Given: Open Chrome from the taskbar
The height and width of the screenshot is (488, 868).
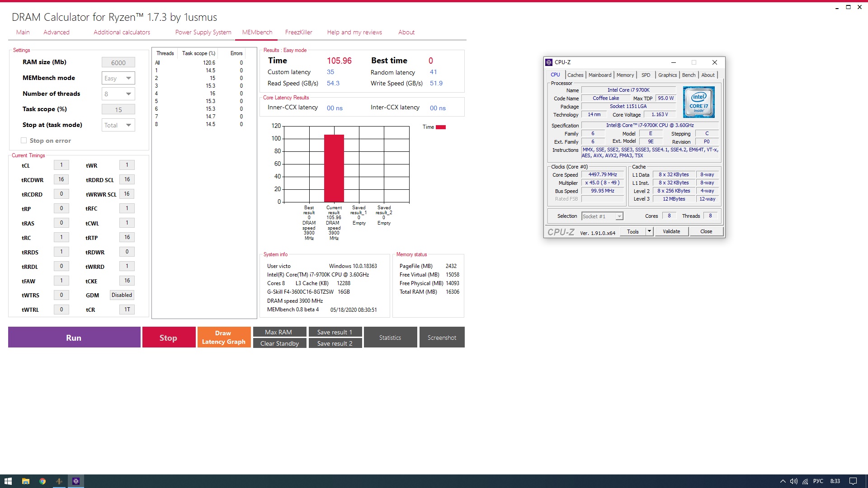Looking at the screenshot, I should point(42,481).
